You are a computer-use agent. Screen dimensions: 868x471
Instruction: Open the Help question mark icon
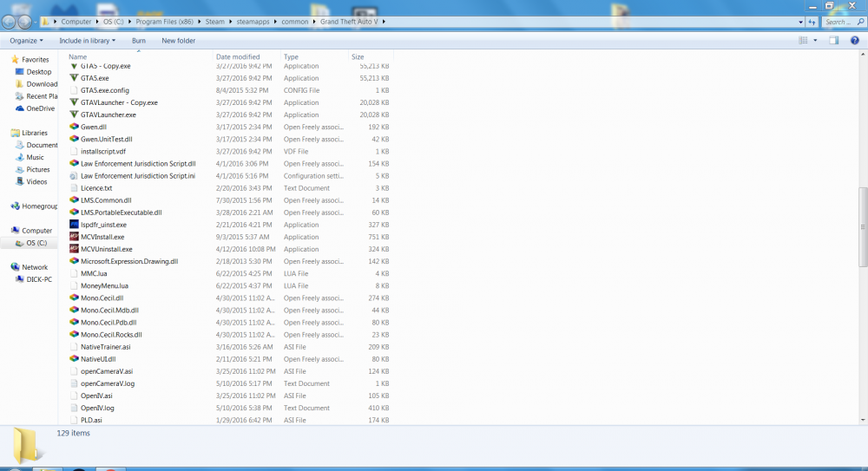click(x=855, y=41)
